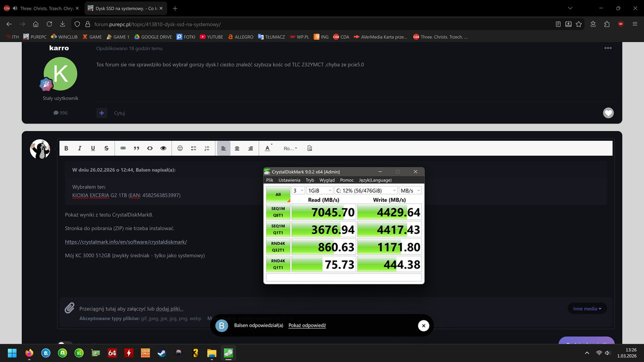Screen dimensions: 644x362
Task: Multi-quote karro's post with the plus button
Action: pos(102,113)
